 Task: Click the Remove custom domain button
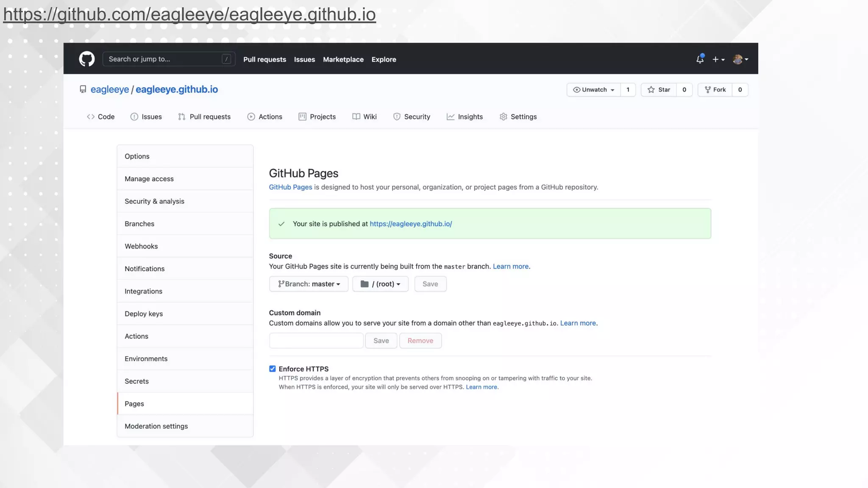pos(420,341)
